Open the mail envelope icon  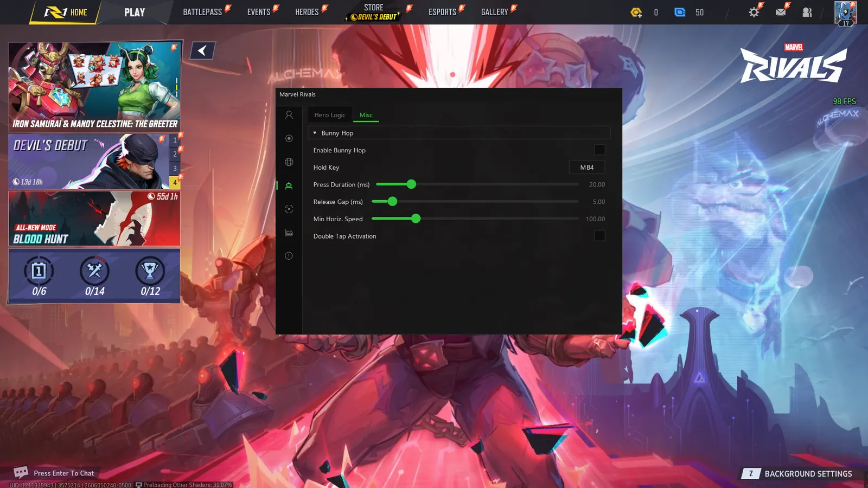pyautogui.click(x=781, y=12)
